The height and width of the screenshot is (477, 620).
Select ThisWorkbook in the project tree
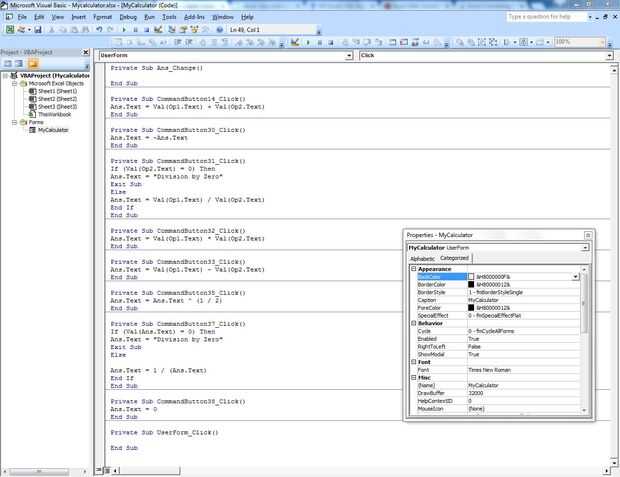tap(56, 114)
